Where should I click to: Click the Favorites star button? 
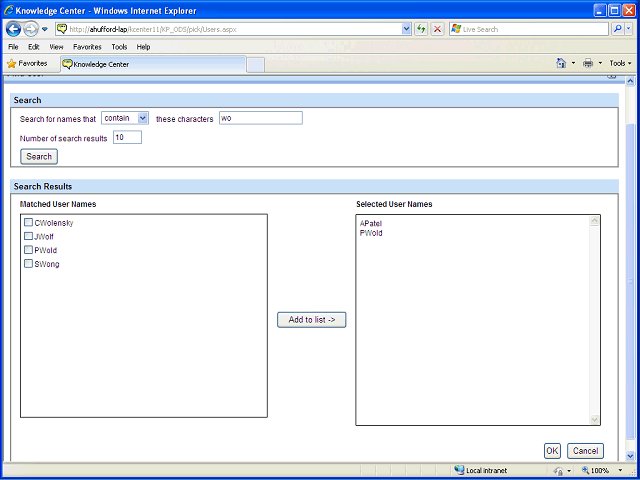[x=27, y=64]
